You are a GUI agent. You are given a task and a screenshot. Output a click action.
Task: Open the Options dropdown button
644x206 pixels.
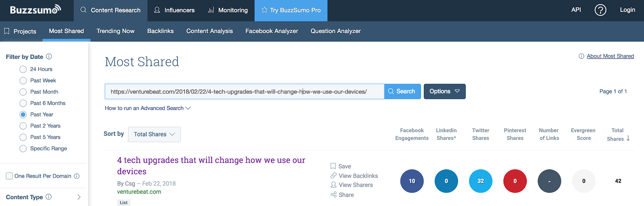tap(444, 92)
